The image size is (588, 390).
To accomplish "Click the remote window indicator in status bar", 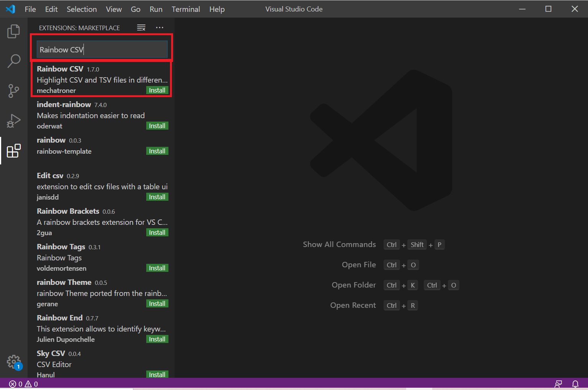I will pyautogui.click(x=558, y=384).
